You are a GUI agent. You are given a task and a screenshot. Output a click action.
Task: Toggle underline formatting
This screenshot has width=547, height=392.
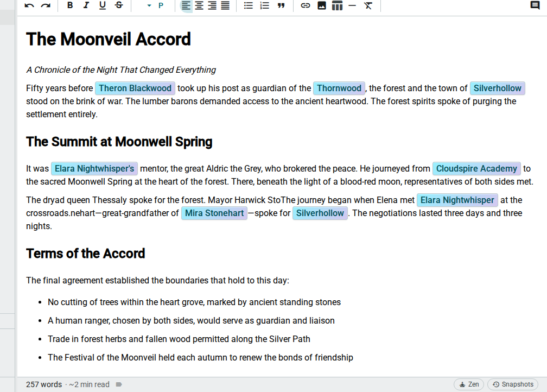pos(102,5)
